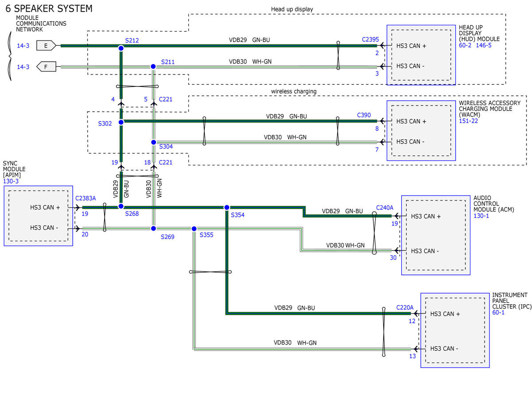Select the S211 splice node dot
This screenshot has height=411, width=532.
[x=153, y=67]
